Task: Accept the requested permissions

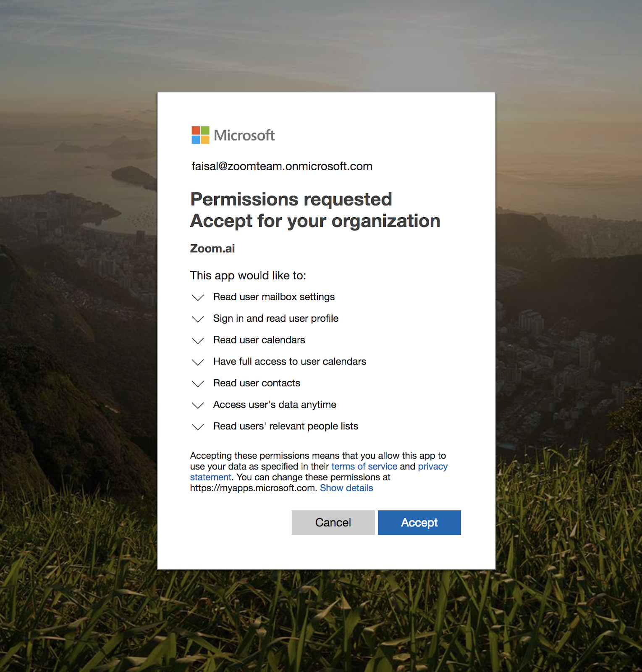Action: tap(419, 522)
